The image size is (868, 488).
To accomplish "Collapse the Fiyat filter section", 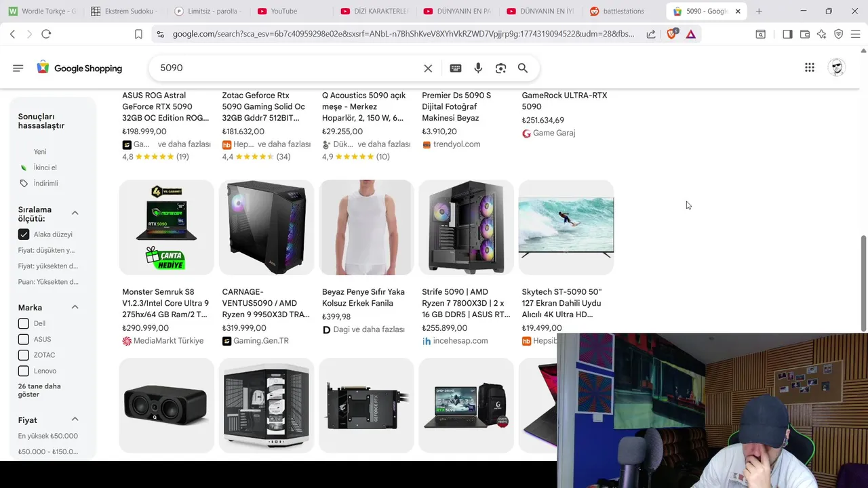I will click(x=75, y=419).
